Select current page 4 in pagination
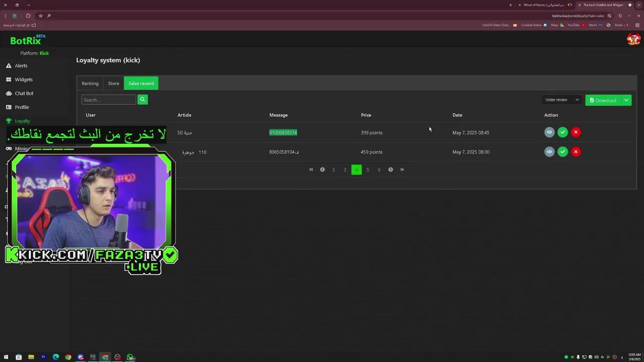 point(356,170)
